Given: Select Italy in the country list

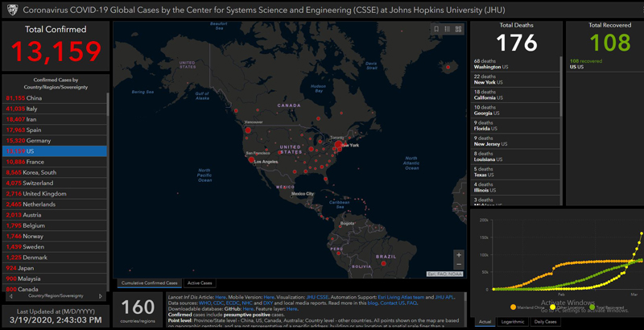Looking at the screenshot, I should coord(54,109).
